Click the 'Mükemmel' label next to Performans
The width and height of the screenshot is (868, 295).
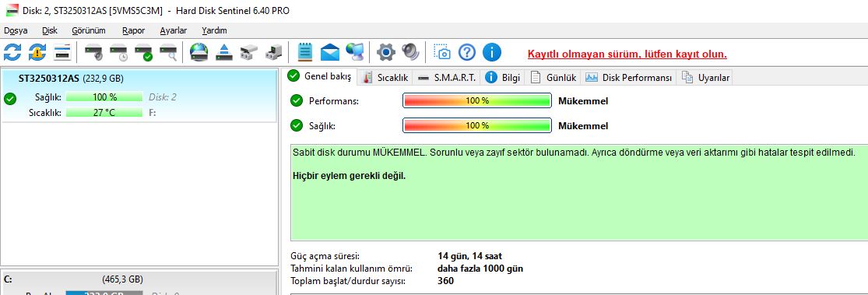[583, 100]
